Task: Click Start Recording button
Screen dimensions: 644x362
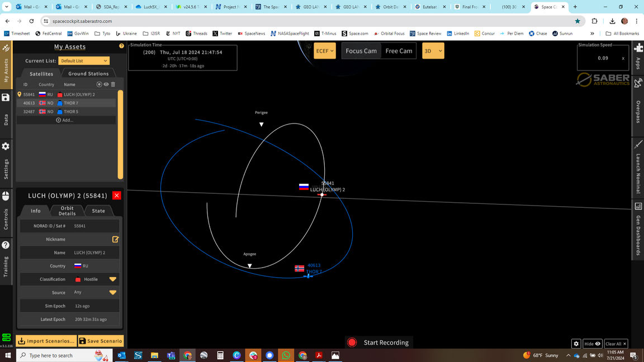Action: [378, 342]
